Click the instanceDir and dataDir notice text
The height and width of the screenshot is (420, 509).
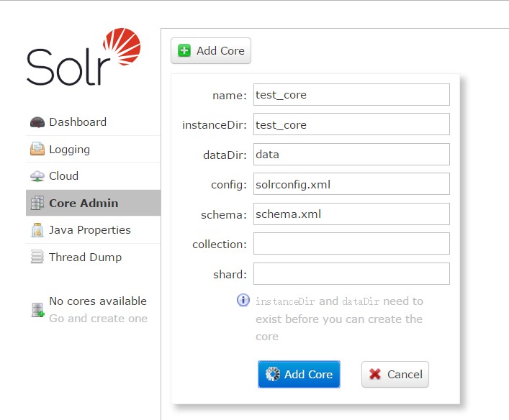[339, 319]
